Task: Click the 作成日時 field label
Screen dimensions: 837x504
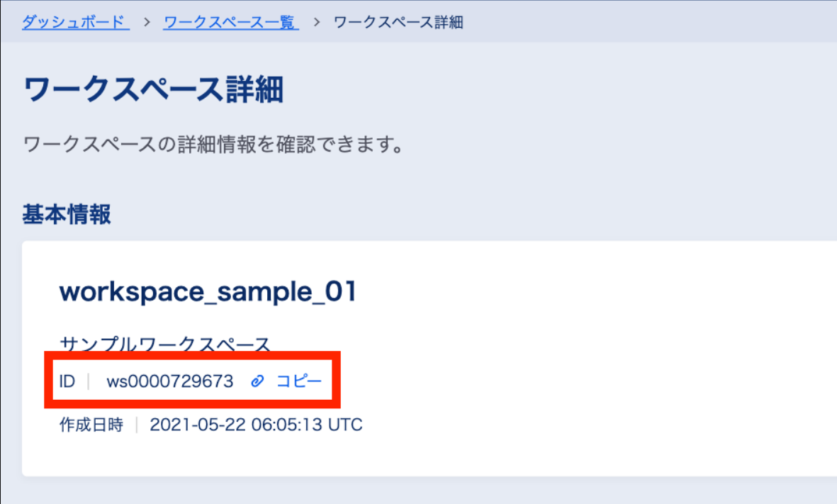Action: pos(91,425)
